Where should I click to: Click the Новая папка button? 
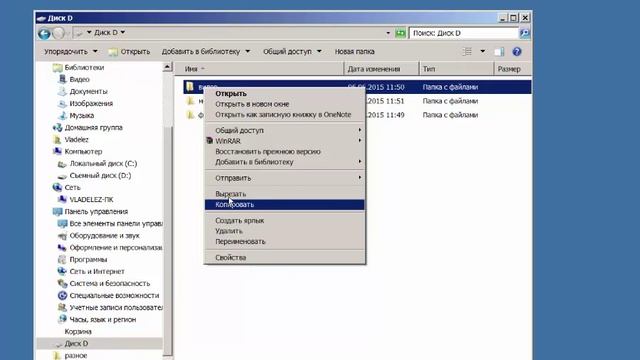[x=354, y=52]
